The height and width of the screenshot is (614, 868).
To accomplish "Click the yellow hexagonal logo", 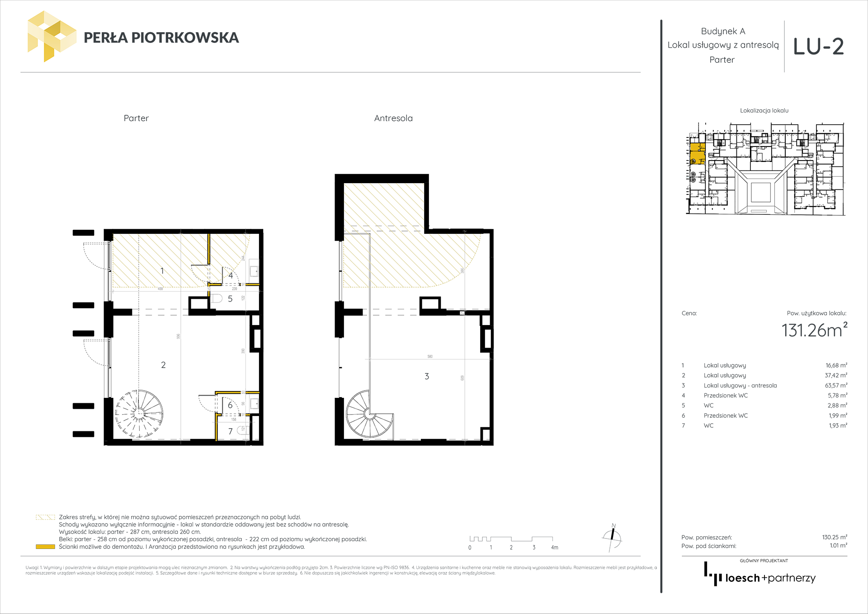I will pos(47,36).
